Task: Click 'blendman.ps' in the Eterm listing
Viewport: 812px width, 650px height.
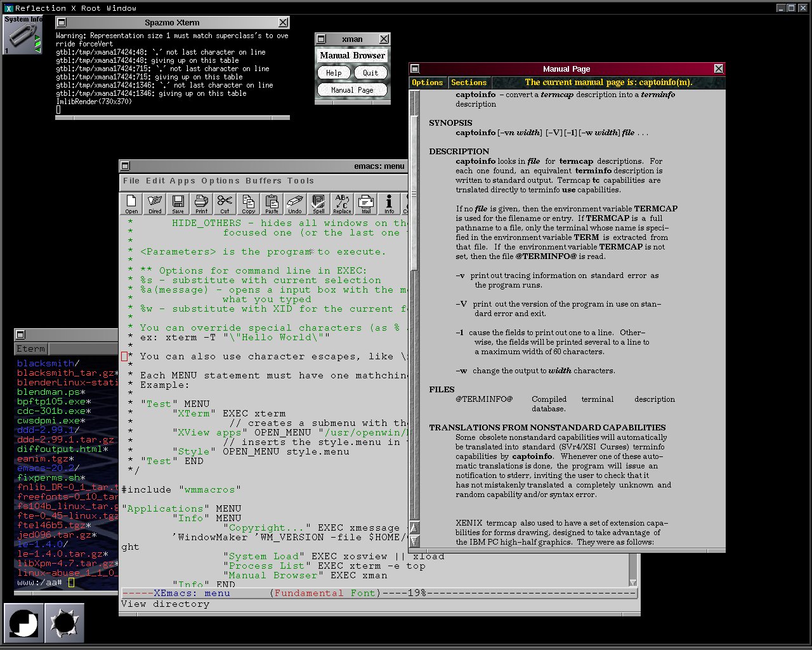Action: 49,392
